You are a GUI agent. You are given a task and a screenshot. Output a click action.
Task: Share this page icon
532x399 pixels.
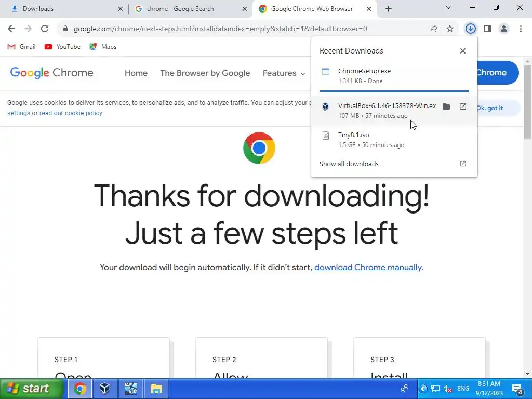(433, 29)
